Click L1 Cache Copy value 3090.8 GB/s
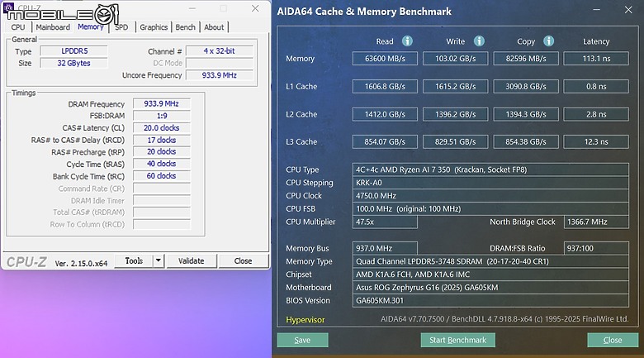The height and width of the screenshot is (358, 644). pyautogui.click(x=526, y=87)
